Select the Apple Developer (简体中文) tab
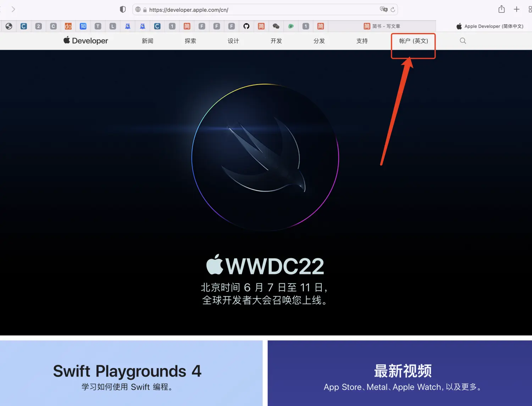The image size is (532, 406). coord(489,26)
